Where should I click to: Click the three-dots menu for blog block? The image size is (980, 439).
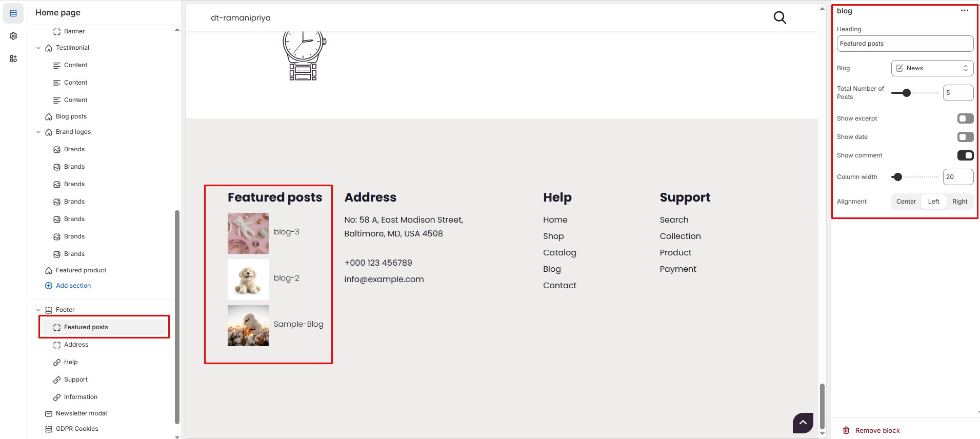tap(964, 11)
